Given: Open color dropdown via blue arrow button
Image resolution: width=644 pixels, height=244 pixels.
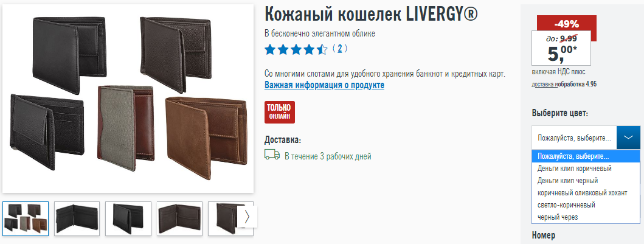Looking at the screenshot, I should (628, 138).
